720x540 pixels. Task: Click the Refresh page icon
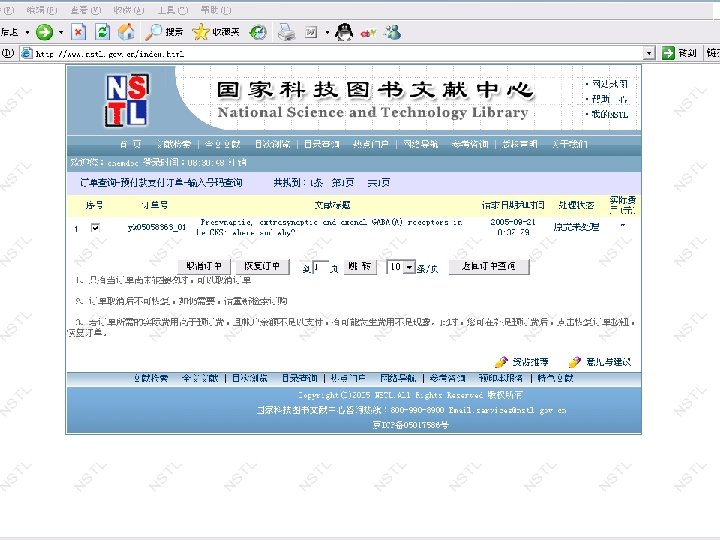(x=102, y=32)
